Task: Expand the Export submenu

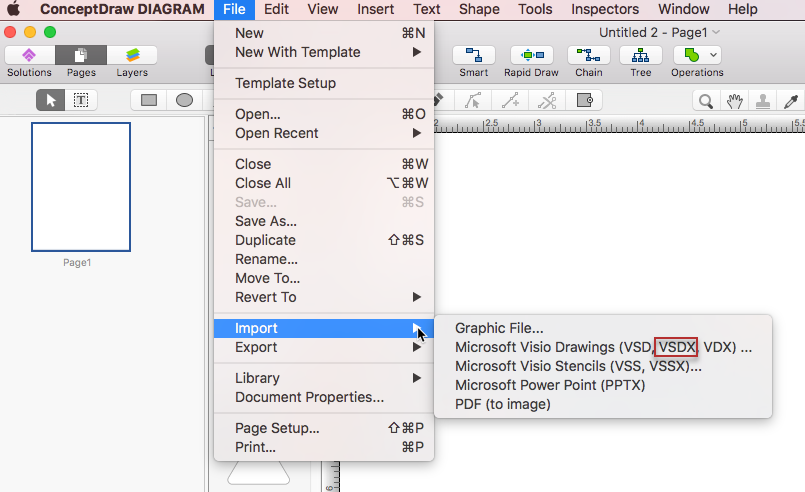Action: [324, 347]
